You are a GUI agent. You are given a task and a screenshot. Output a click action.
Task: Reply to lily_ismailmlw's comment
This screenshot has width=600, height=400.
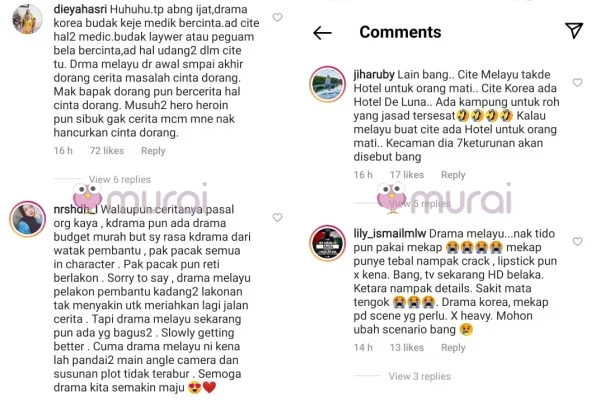pos(453,348)
